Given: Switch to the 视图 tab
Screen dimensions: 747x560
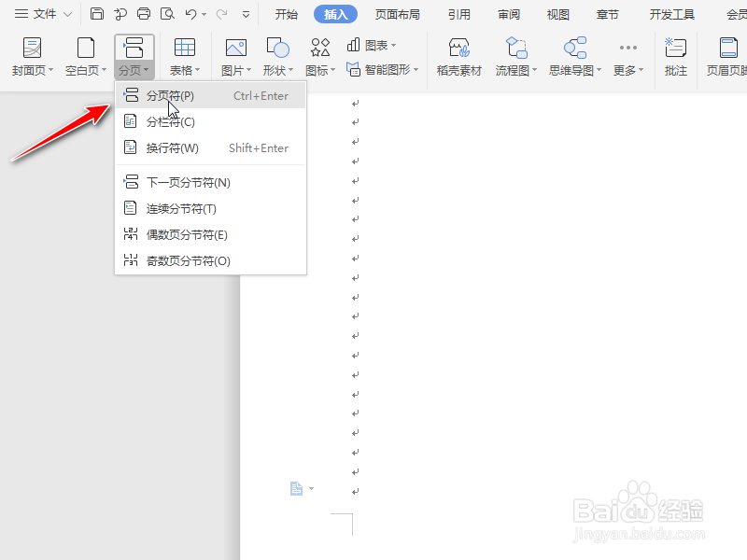Looking at the screenshot, I should [x=558, y=14].
